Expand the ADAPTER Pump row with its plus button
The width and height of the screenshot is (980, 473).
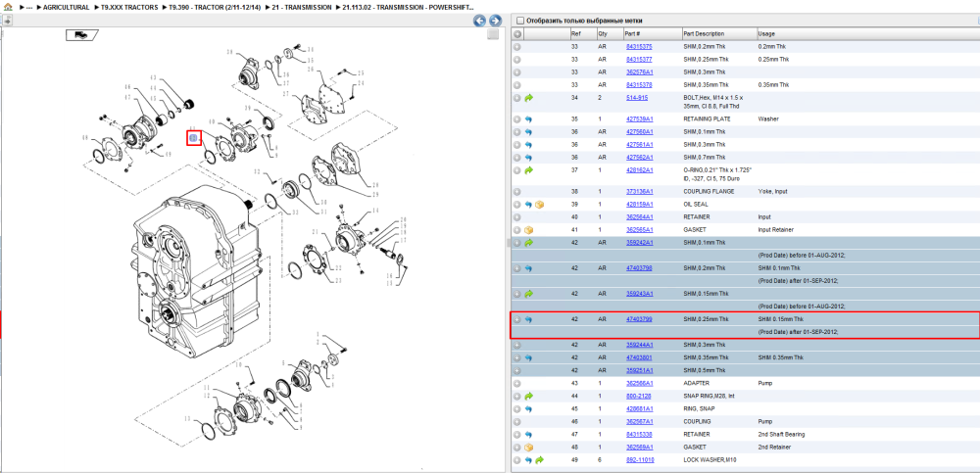tap(516, 383)
